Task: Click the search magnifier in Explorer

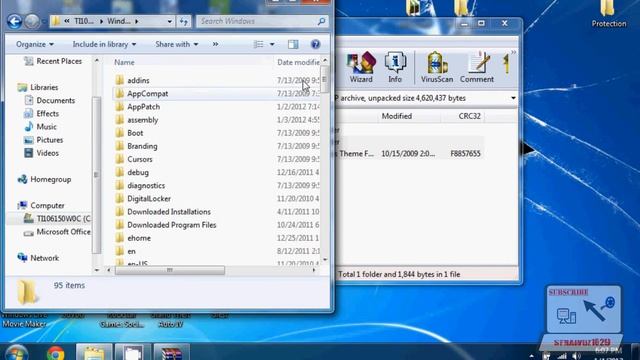Action: click(x=321, y=21)
